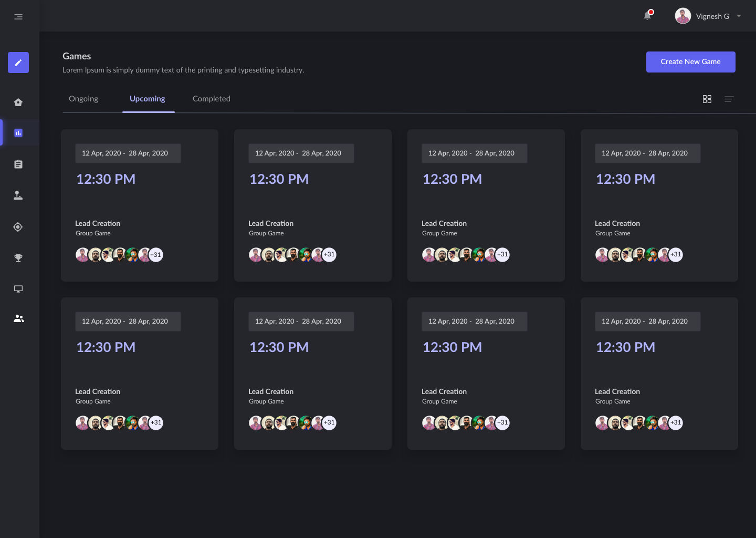Click the purple pencil edit icon

(18, 63)
